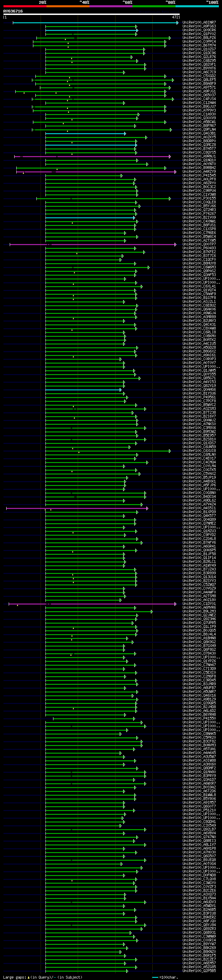Click the query end position 472

(175, 17)
